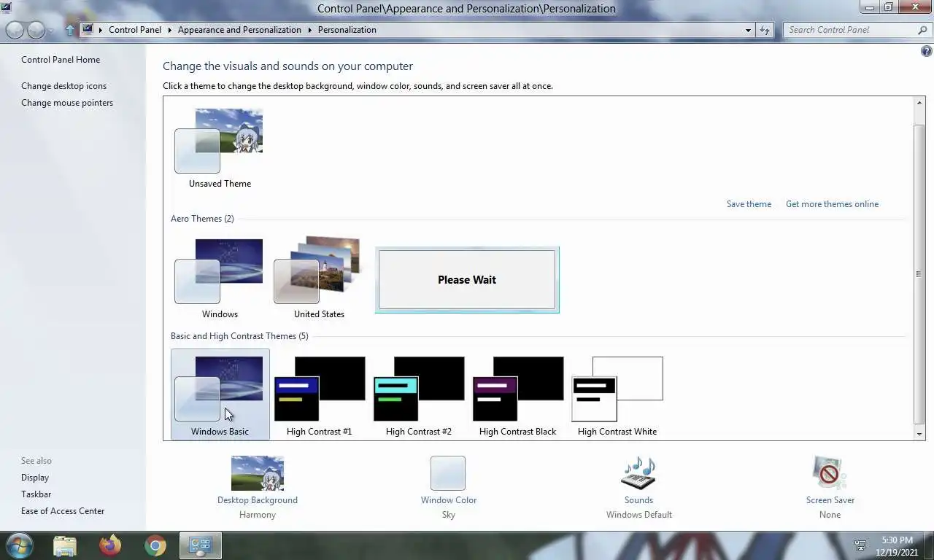This screenshot has width=934, height=560.
Task: Click the themes list scrollbar thumb
Action: coord(919,273)
